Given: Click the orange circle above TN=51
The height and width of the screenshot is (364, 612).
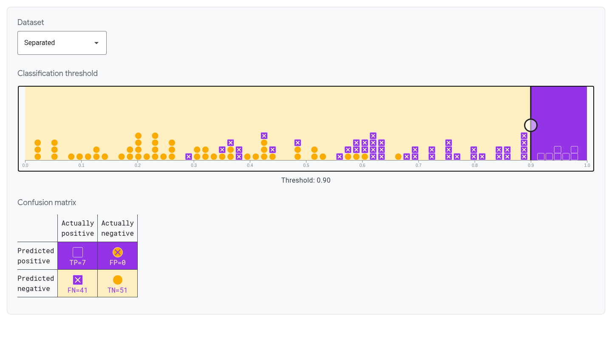Looking at the screenshot, I should pyautogui.click(x=118, y=280).
